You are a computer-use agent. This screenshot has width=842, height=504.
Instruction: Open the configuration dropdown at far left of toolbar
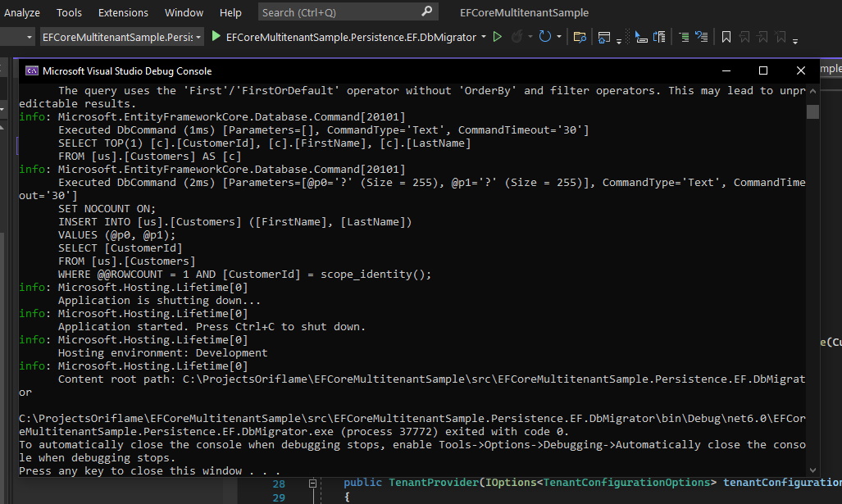29,37
